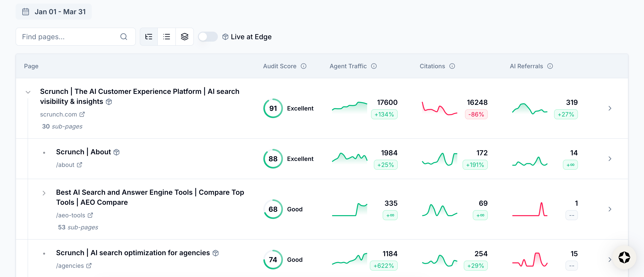Image resolution: width=644 pixels, height=277 pixels.
Task: Open details arrow for the homepage row
Action: click(610, 108)
